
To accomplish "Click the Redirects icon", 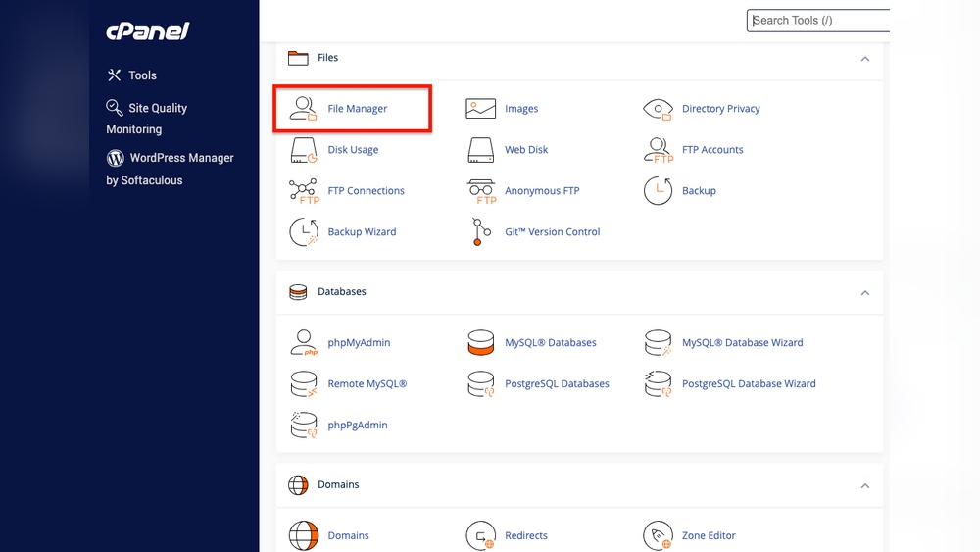I will tap(480, 535).
